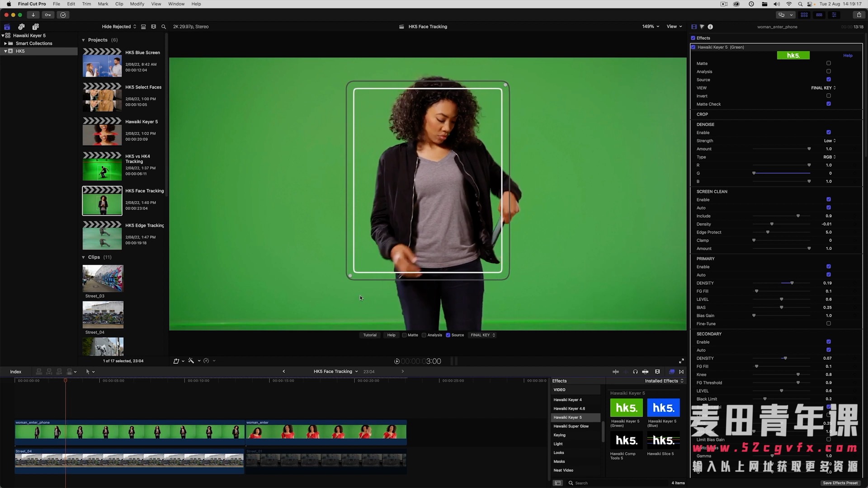
Task: Click the browser search magnifier icon
Action: point(164,27)
